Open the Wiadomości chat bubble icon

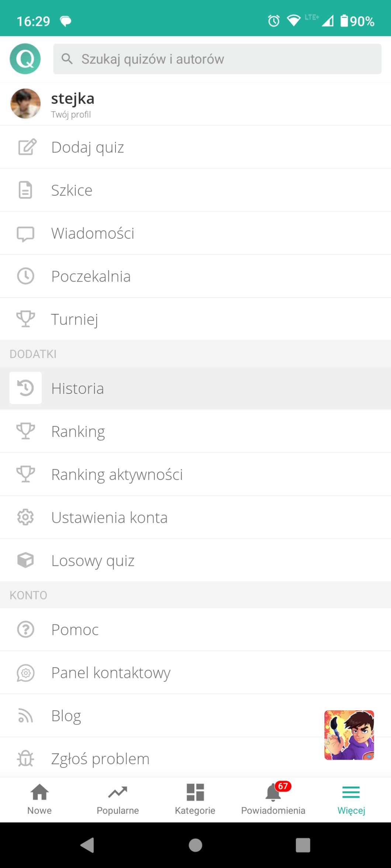coord(25,234)
